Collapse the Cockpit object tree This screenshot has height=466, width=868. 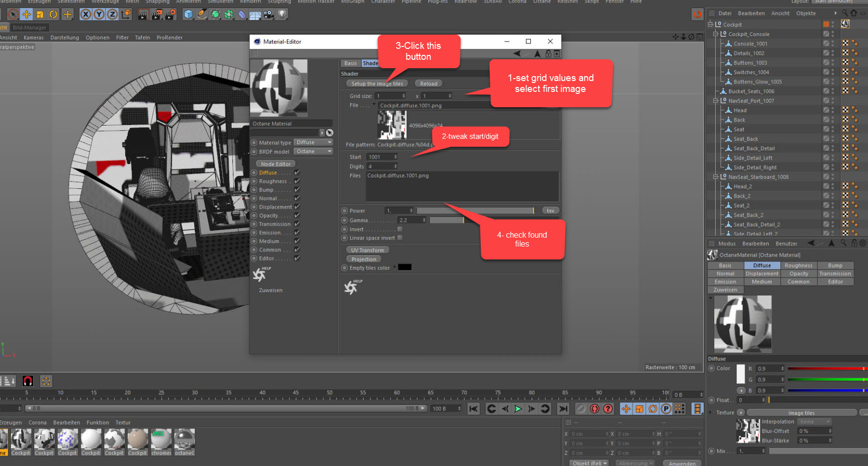(x=711, y=24)
